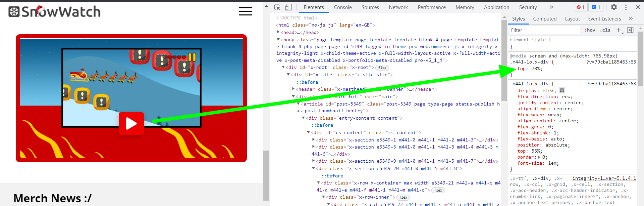Open stylesheet link above display: flex rule

[x=611, y=84]
